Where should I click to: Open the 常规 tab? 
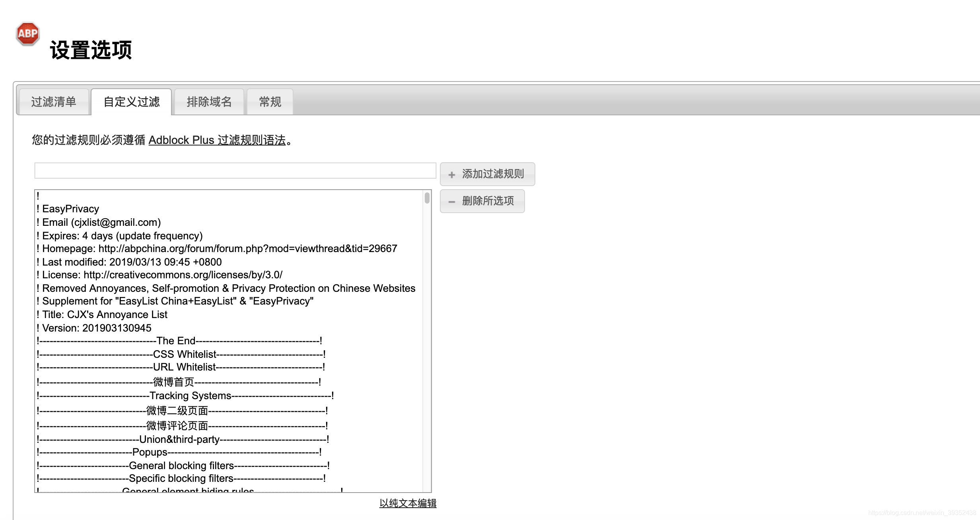[x=270, y=102]
